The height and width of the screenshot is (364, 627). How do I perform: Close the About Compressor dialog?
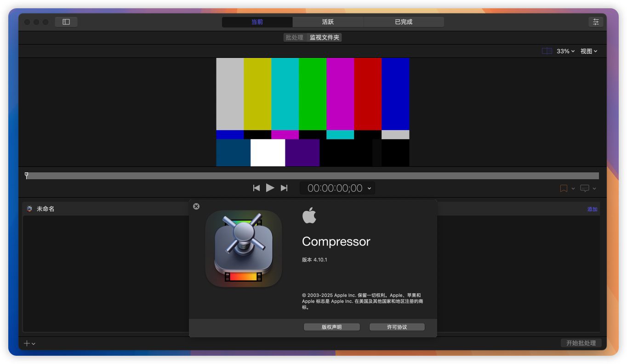click(x=196, y=206)
